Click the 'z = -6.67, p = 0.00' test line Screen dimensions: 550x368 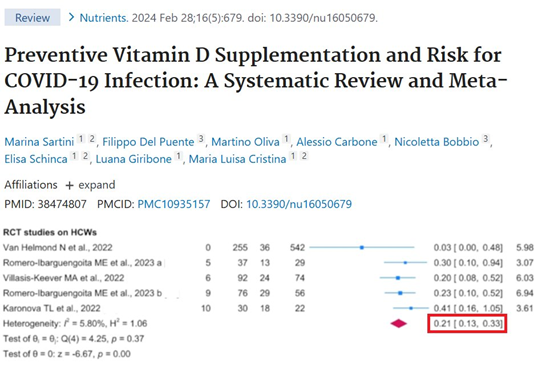(67, 354)
